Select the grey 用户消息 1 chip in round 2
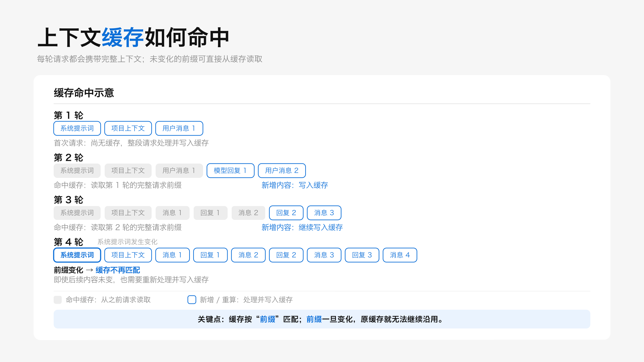The height and width of the screenshot is (362, 644). [179, 171]
